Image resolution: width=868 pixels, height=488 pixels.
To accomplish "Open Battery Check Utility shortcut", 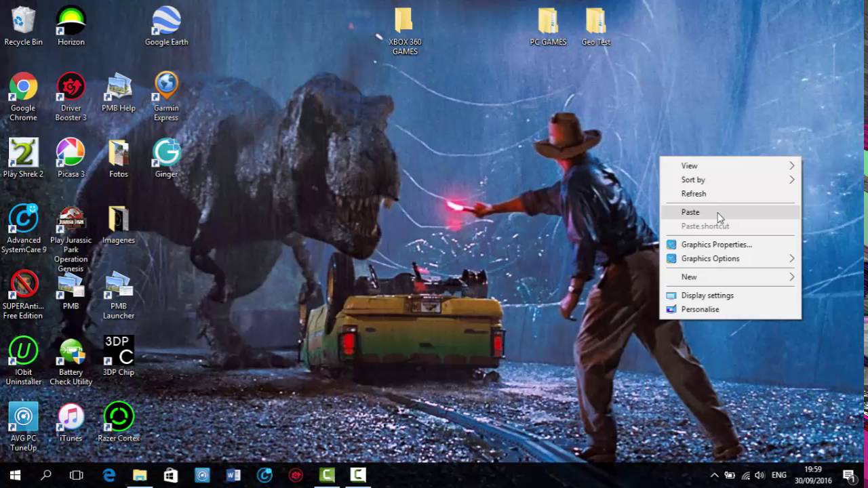I will pos(71,361).
